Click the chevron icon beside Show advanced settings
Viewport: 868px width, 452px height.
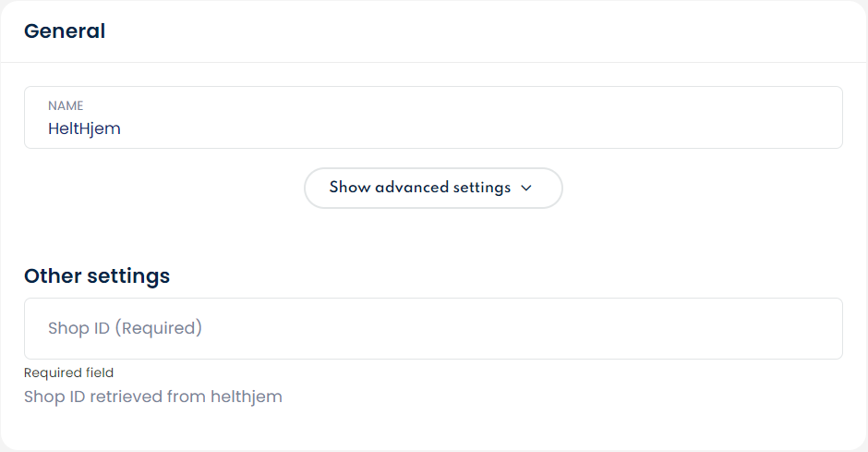(x=526, y=188)
